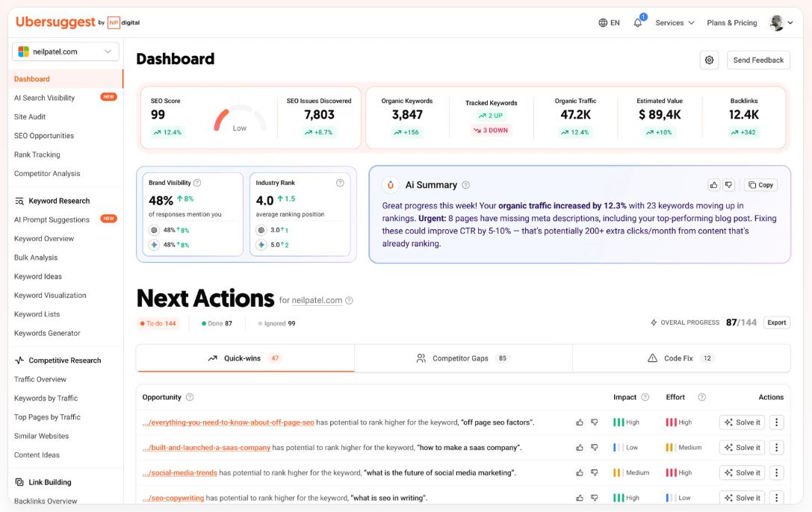Click the Effort column help icon
Image resolution: width=812 pixels, height=512 pixels.
click(701, 397)
